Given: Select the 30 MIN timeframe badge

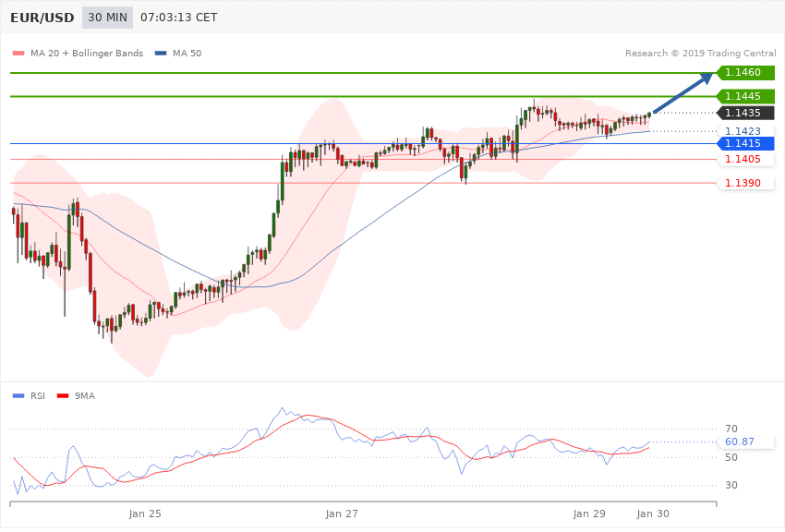Looking at the screenshot, I should click(108, 18).
